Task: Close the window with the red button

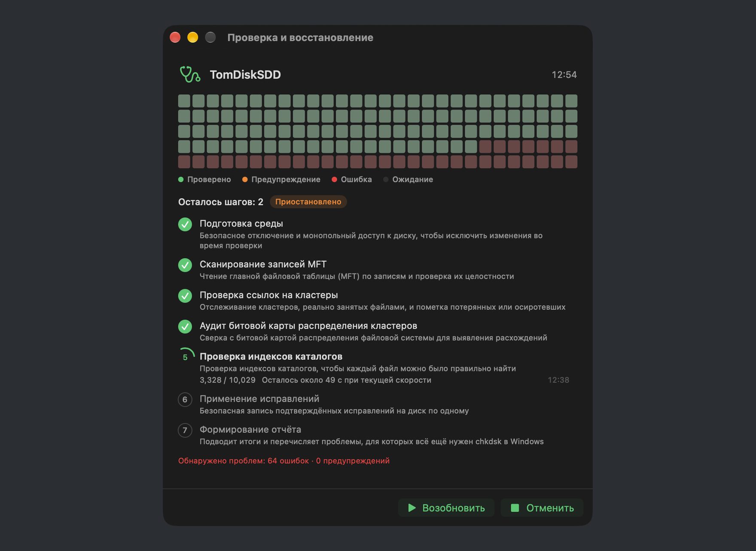Action: pyautogui.click(x=175, y=37)
